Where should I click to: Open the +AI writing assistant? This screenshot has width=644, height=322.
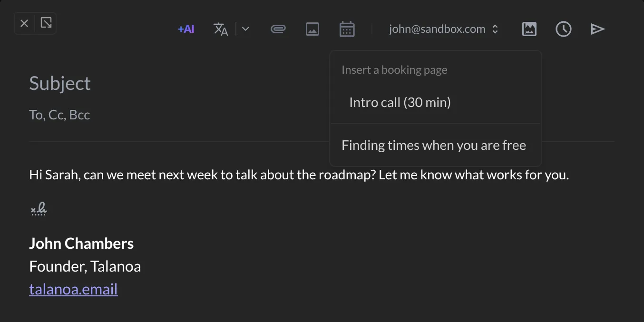(186, 29)
